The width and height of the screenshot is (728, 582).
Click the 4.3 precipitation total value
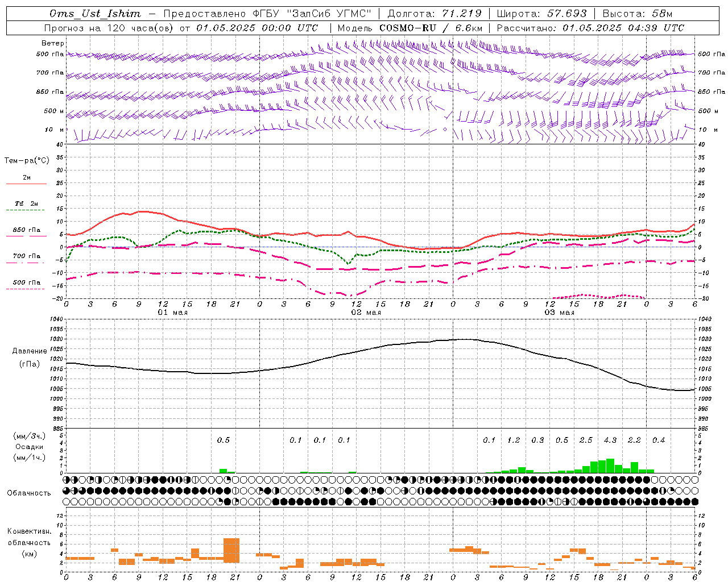(610, 440)
